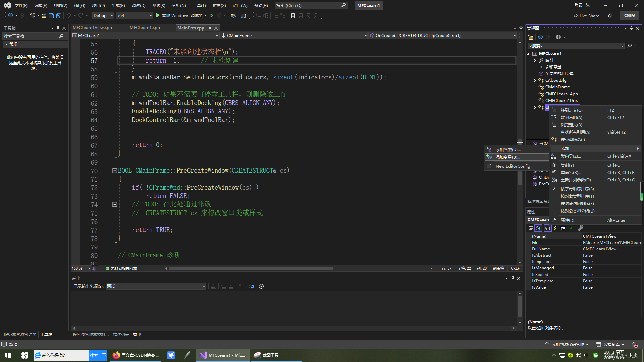Click the 搜索工具箱 toolbox search field
The height and width of the screenshot is (362, 644).
point(30,36)
